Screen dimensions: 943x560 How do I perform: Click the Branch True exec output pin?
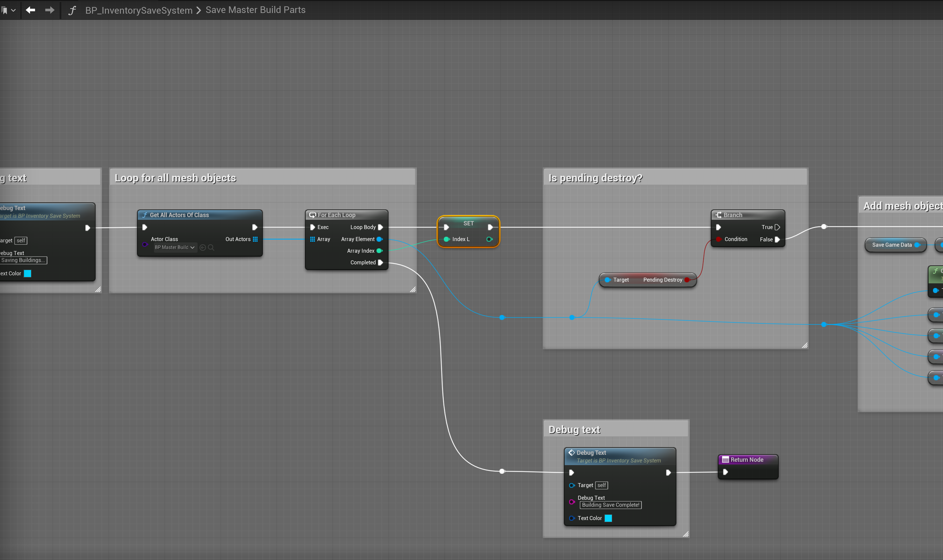click(x=777, y=227)
